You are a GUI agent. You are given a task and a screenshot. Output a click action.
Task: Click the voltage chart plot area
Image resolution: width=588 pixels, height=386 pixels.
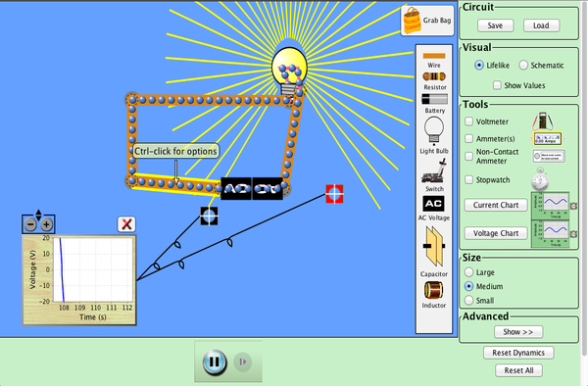[93, 269]
